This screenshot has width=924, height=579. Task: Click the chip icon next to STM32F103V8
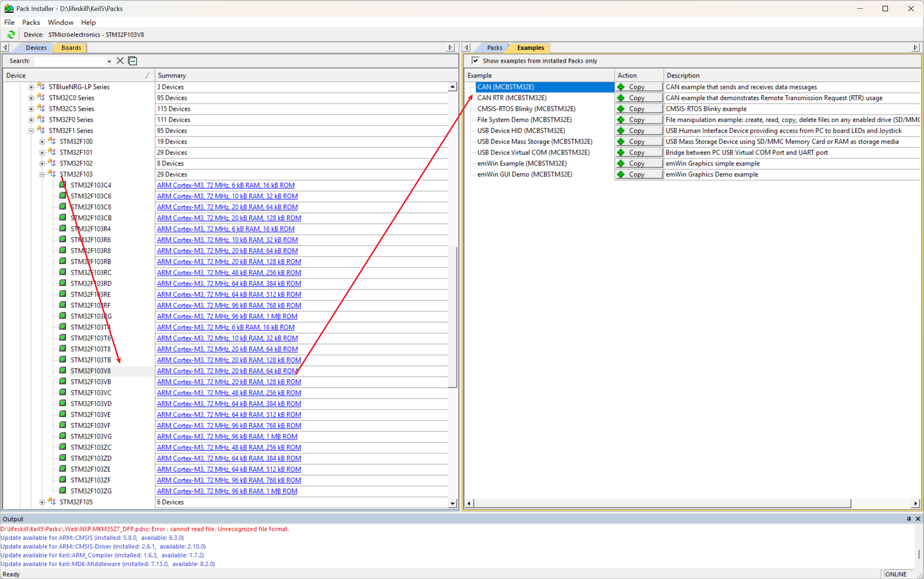coord(63,370)
